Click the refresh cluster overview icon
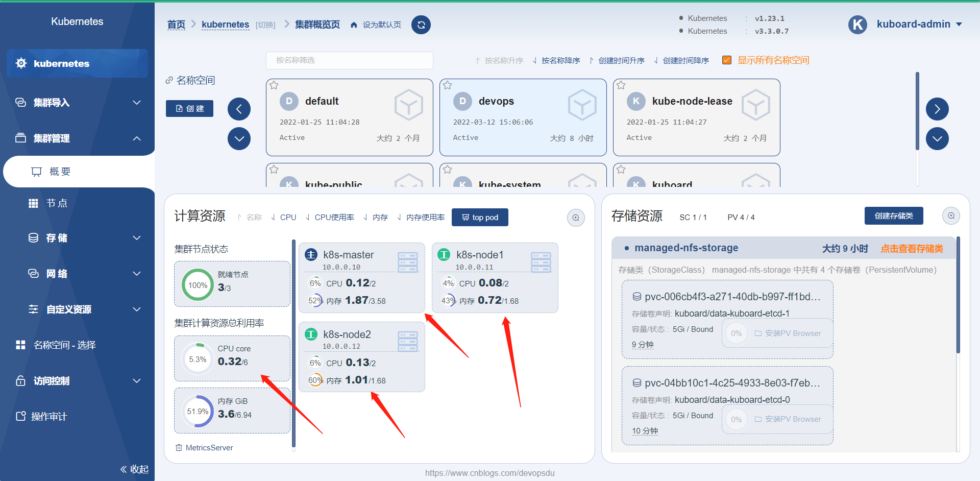 point(421,25)
